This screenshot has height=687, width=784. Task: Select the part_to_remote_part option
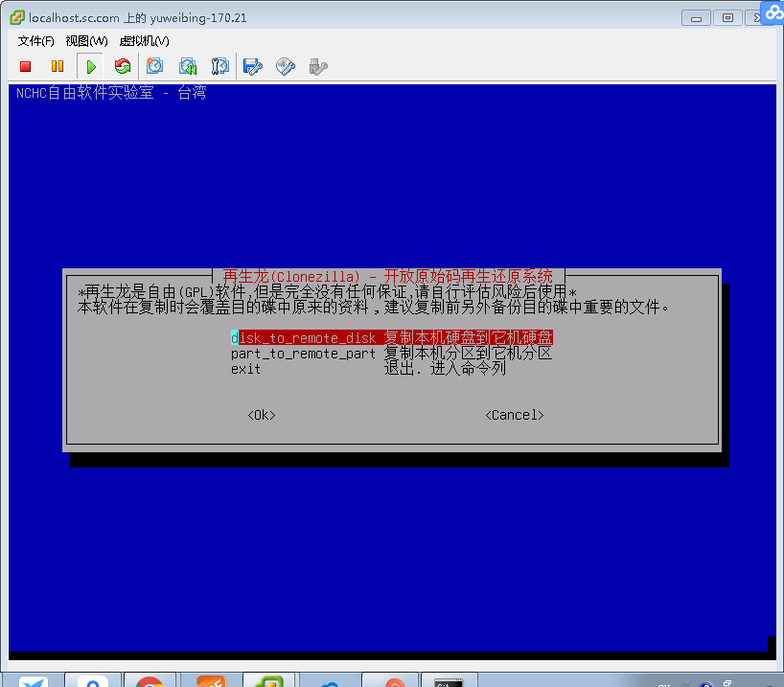pyautogui.click(x=391, y=354)
